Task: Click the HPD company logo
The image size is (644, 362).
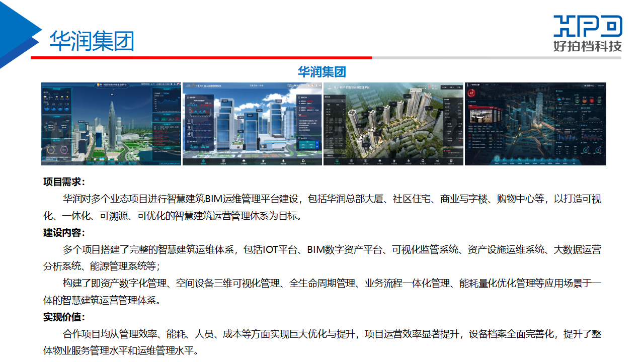Action: pos(588,33)
